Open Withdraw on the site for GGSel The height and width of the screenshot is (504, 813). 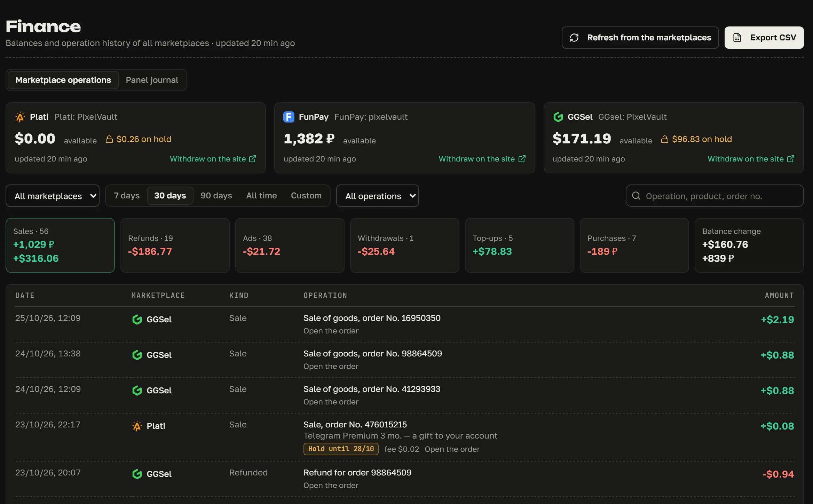tap(751, 159)
